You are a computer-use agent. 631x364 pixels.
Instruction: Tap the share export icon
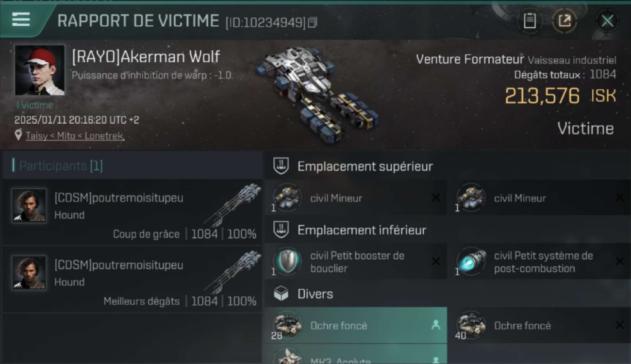(x=565, y=21)
